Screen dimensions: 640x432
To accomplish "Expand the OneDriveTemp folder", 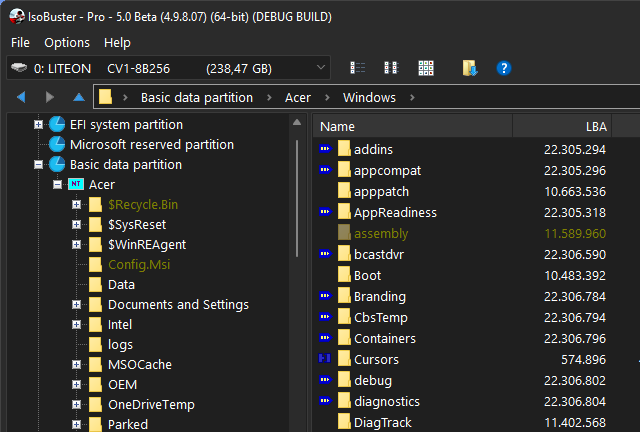I will (76, 404).
